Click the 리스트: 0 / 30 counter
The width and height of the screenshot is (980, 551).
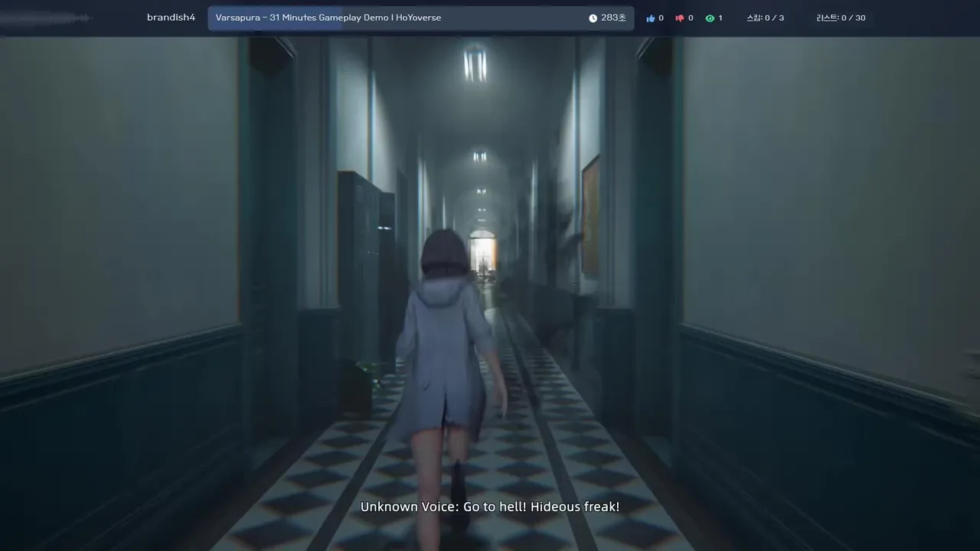click(841, 18)
